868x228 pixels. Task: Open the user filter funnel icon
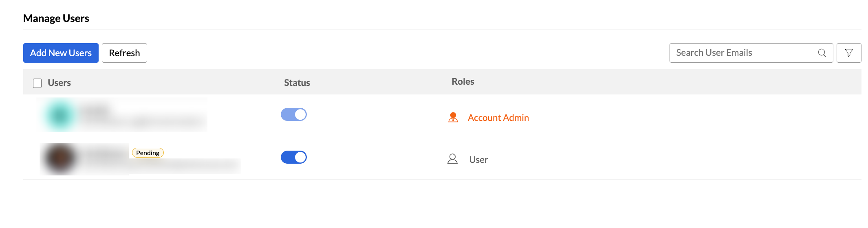(849, 53)
